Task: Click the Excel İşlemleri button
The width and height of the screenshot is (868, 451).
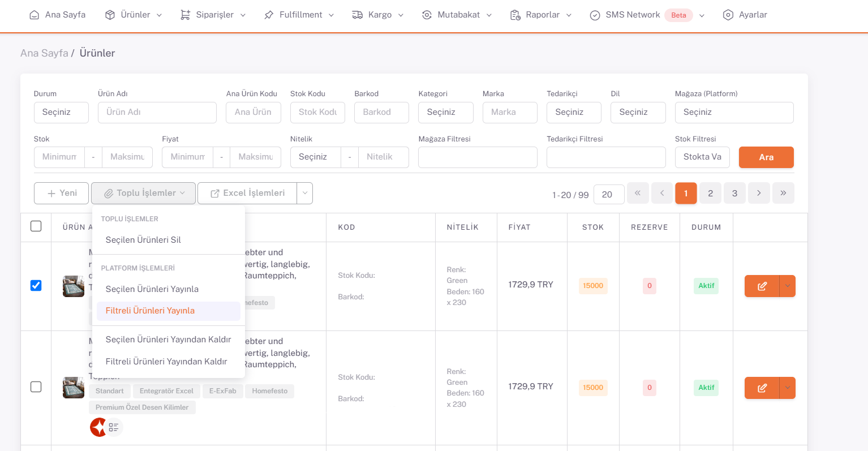Action: pyautogui.click(x=247, y=193)
